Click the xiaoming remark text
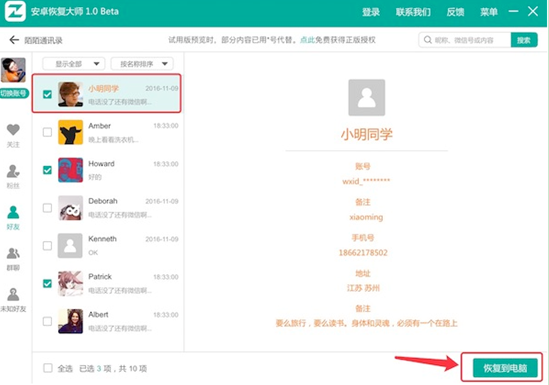The height and width of the screenshot is (385, 549). 366,217
